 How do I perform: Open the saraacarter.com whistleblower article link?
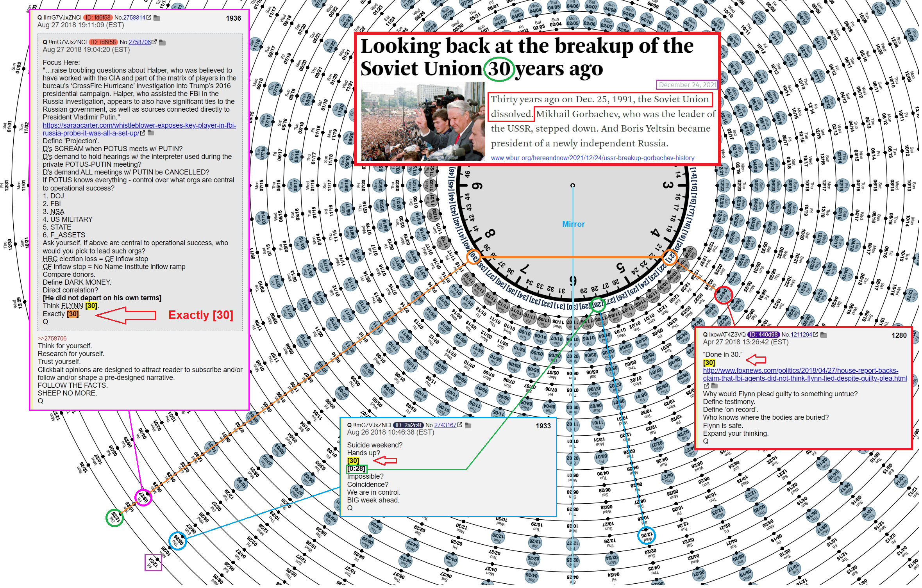(x=139, y=129)
